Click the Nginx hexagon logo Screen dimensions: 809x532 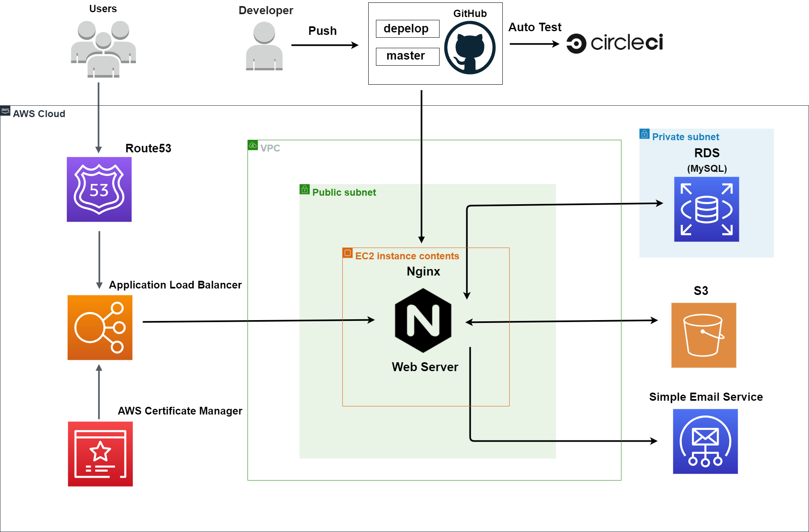coord(423,320)
